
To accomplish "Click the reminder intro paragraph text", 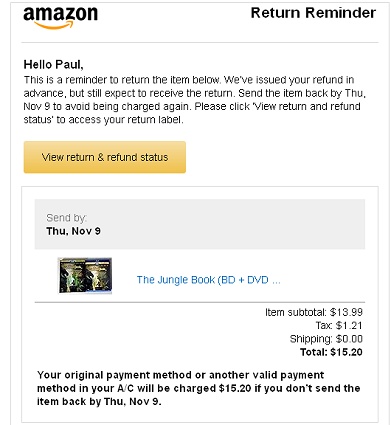I will pyautogui.click(x=194, y=100).
